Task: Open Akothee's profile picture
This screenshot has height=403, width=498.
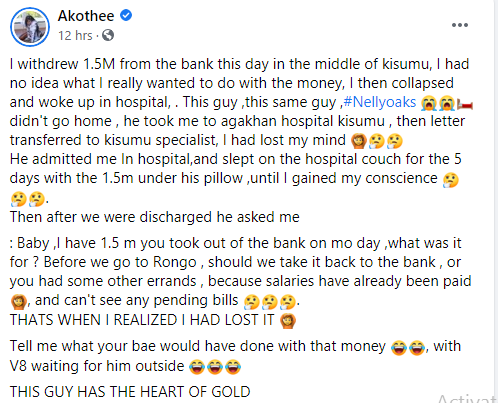Action: pos(30,27)
